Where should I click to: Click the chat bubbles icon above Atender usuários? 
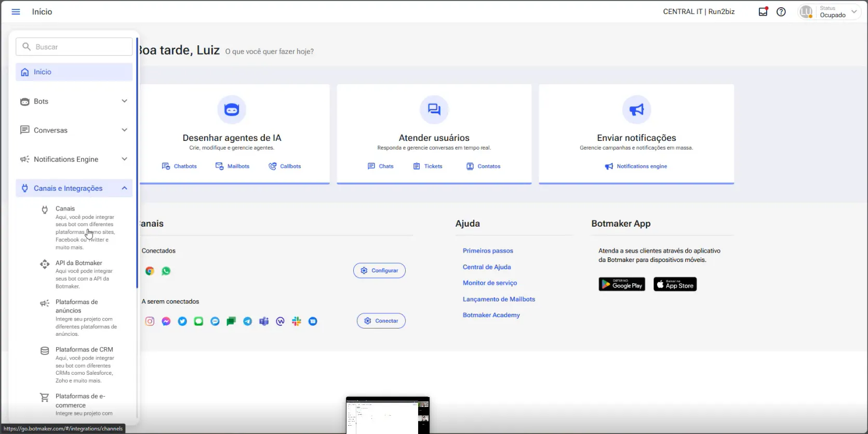(434, 109)
